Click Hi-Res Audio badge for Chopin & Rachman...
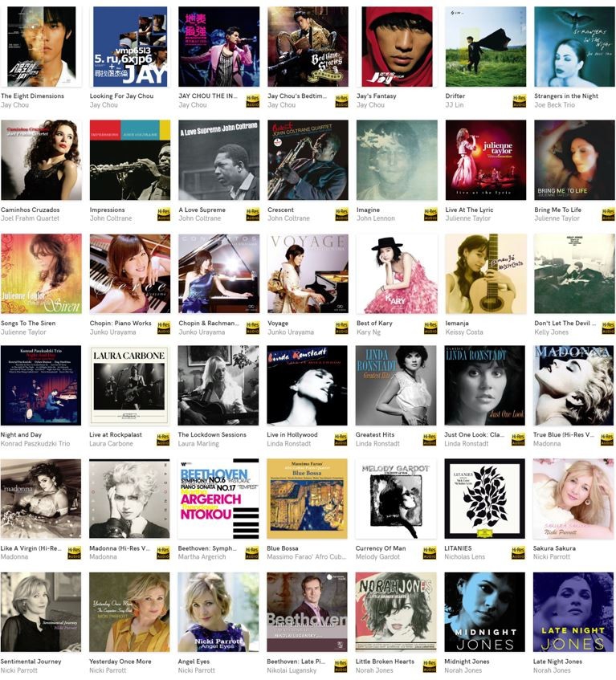 click(x=252, y=328)
